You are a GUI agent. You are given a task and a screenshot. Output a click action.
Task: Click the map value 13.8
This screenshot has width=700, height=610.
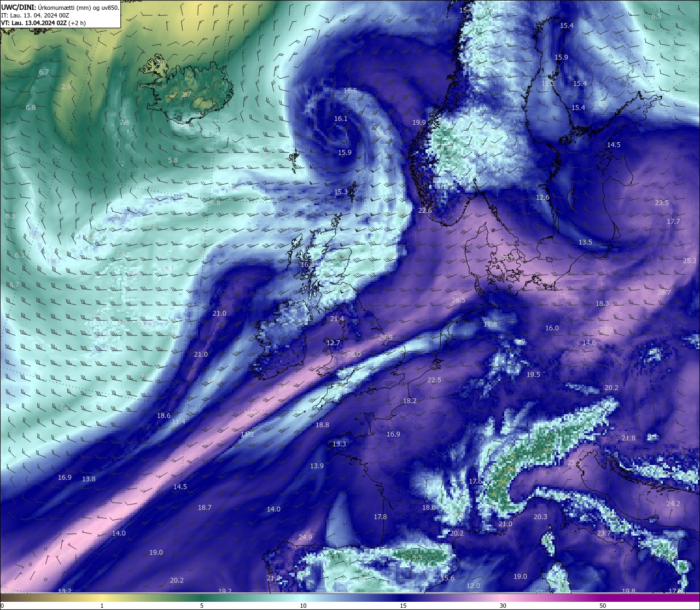(x=89, y=479)
